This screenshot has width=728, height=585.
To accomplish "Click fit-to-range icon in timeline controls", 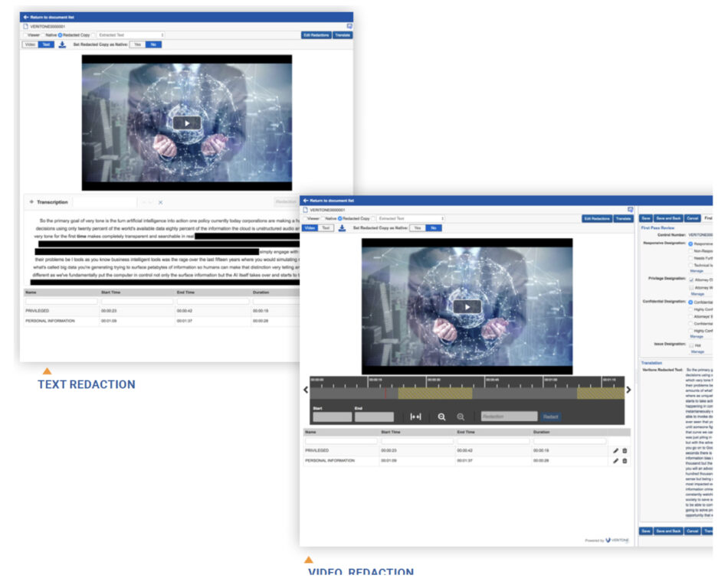I will [415, 417].
